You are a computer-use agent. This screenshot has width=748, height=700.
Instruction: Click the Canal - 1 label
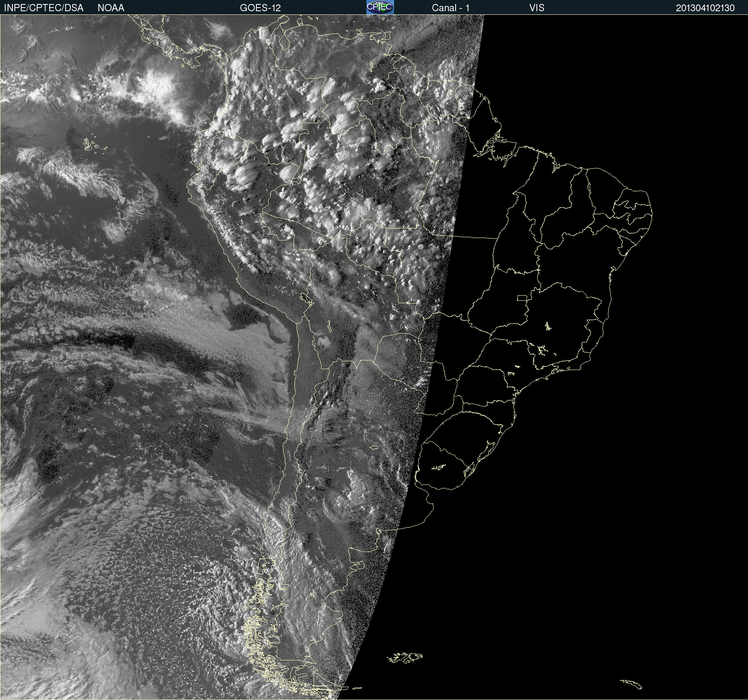[450, 8]
